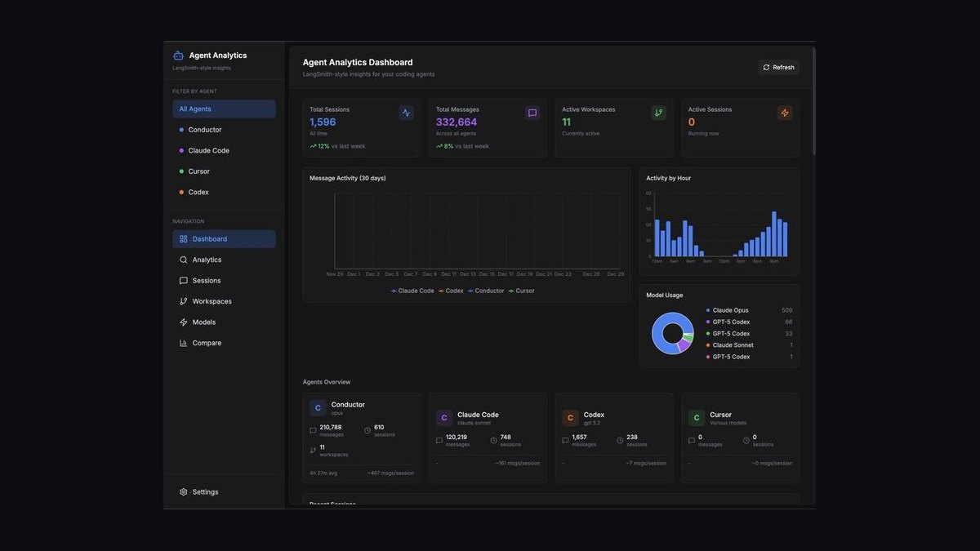Click the Compare bar chart icon

[x=184, y=343]
